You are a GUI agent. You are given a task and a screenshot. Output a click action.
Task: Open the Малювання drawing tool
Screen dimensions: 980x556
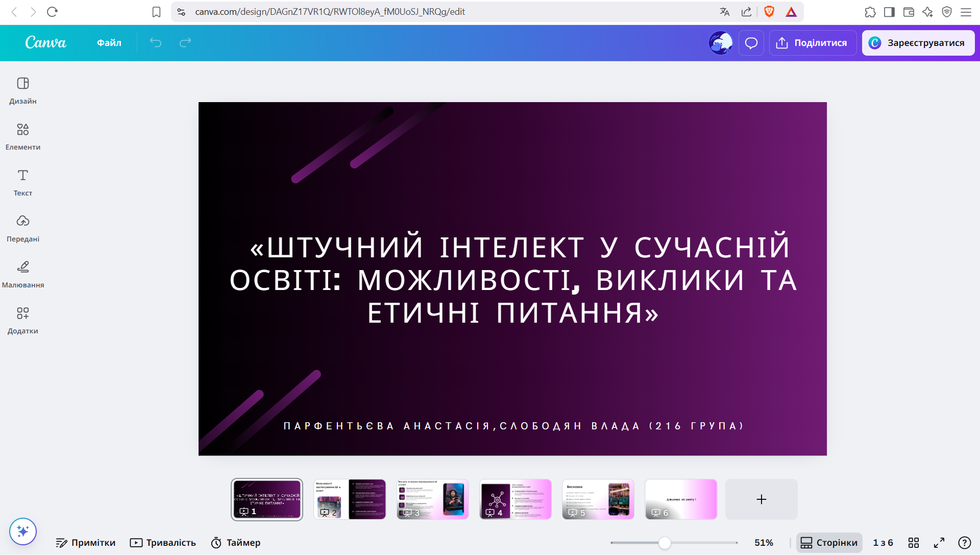tap(23, 275)
